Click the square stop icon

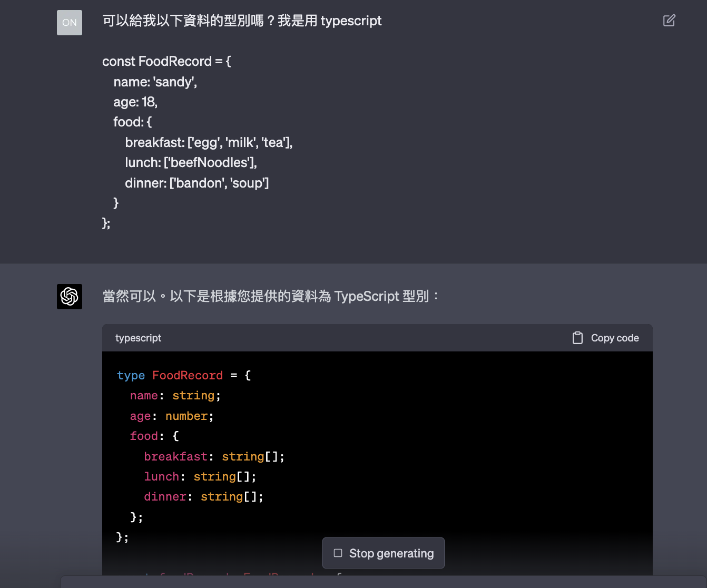coord(338,553)
